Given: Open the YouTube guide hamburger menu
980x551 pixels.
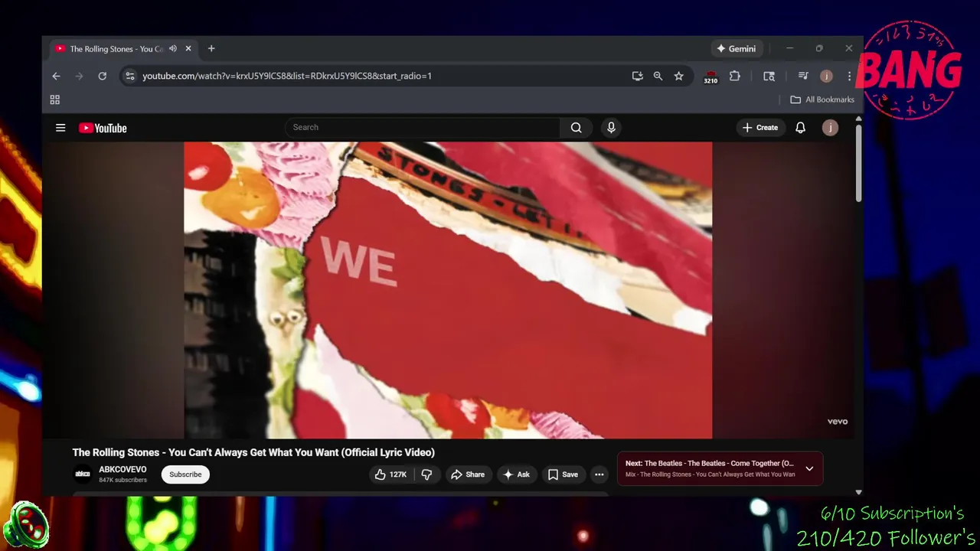Looking at the screenshot, I should click(x=60, y=128).
